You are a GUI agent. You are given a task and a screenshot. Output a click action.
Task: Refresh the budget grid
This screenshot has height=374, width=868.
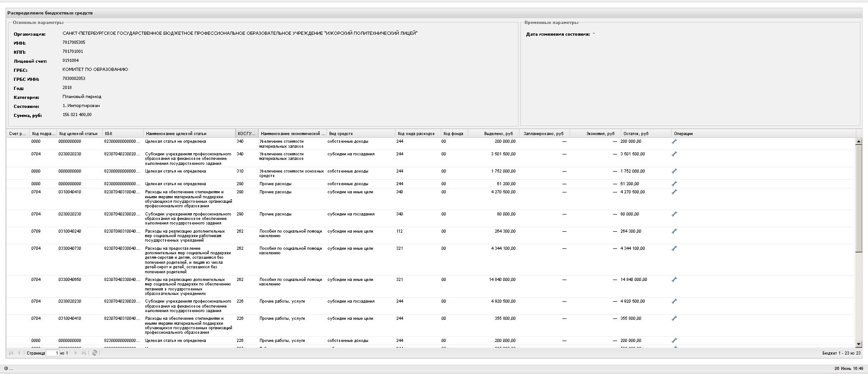click(94, 353)
